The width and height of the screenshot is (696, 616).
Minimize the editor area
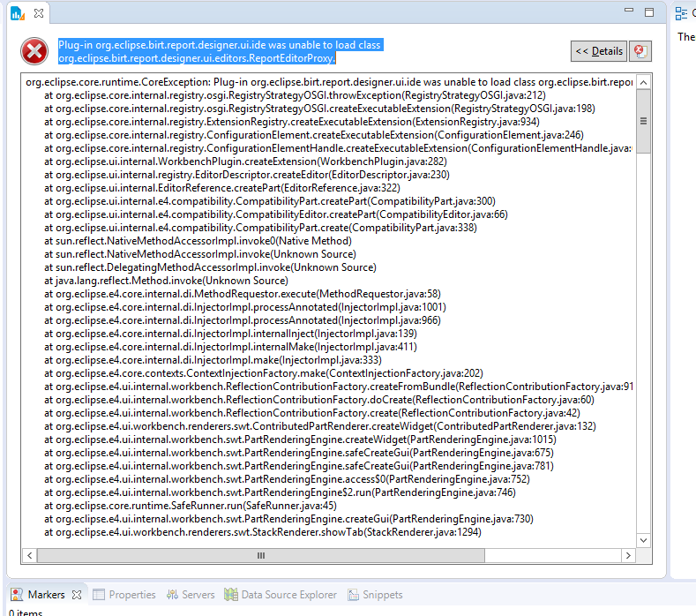(629, 10)
